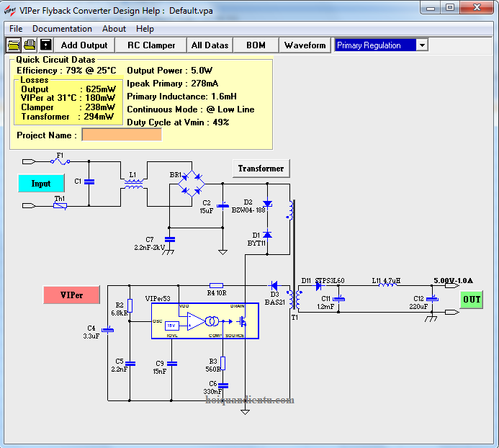Screen dimensions: 499x448
Task: Click the C11 1.2mF output capacitor
Action: 339,299
